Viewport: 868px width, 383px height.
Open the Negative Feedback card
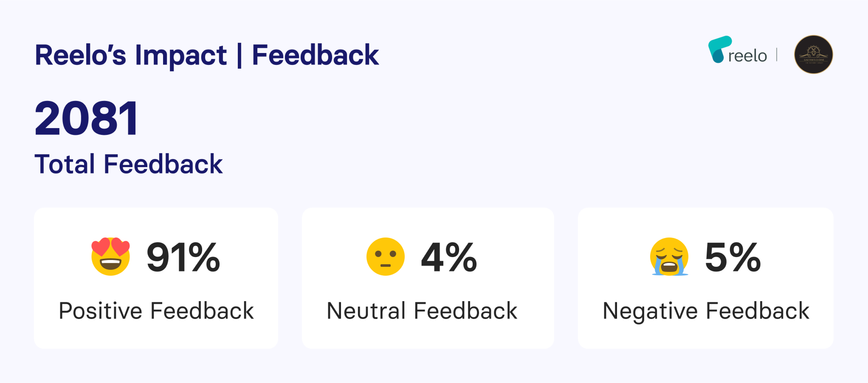click(706, 278)
